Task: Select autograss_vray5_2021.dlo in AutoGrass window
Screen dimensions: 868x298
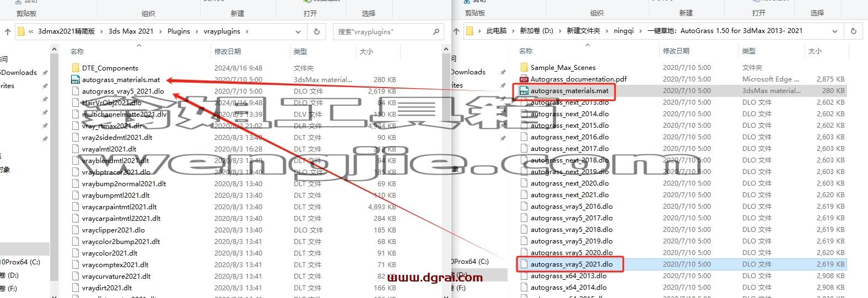Action: (572, 264)
